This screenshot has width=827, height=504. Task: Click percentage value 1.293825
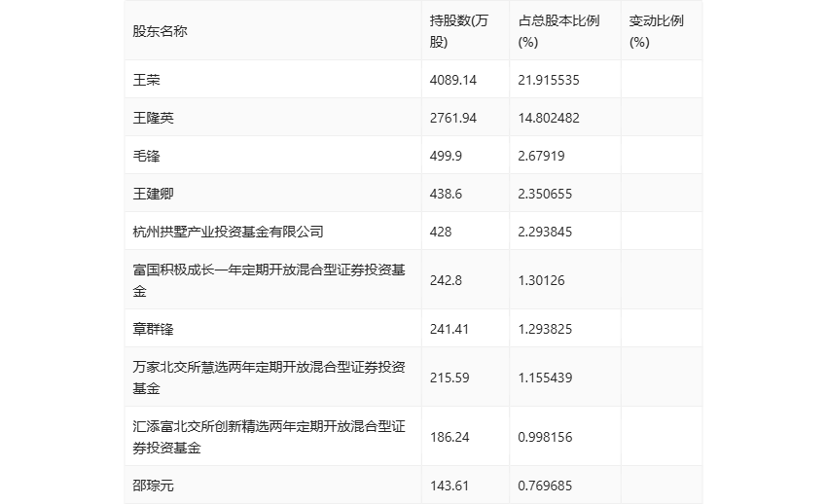coord(545,329)
